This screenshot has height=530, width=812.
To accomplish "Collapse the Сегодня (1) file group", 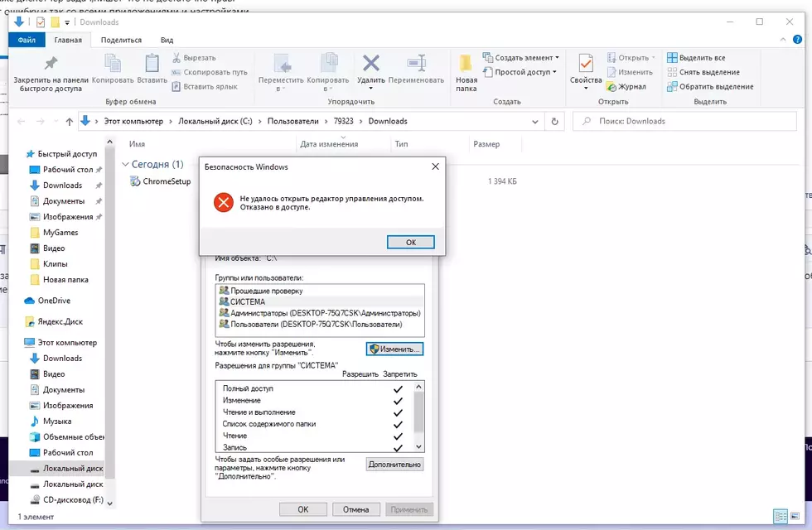I will click(125, 164).
